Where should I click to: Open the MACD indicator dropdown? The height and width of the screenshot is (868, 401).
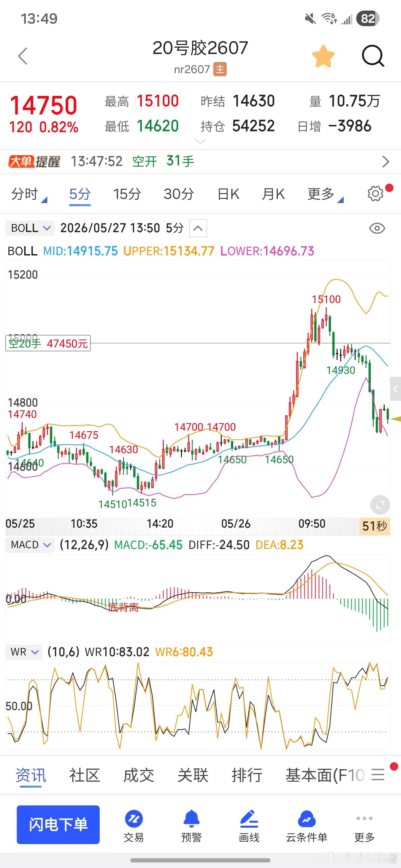pos(30,545)
